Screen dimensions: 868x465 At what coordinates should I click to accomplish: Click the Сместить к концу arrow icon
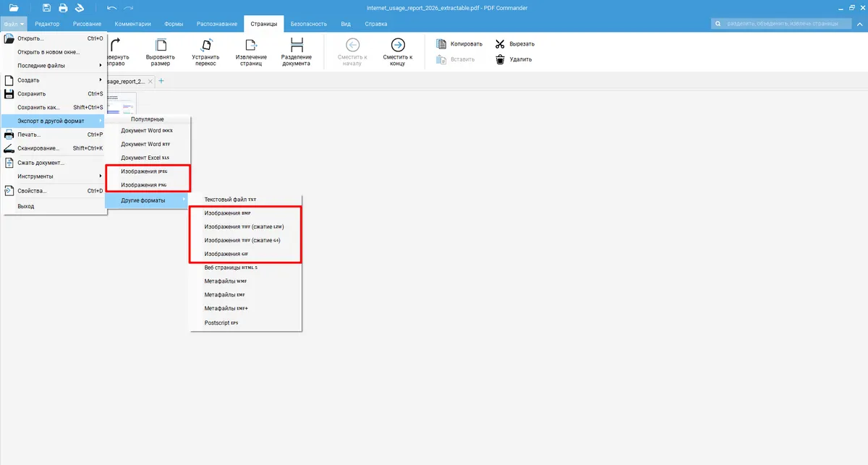pos(398,45)
